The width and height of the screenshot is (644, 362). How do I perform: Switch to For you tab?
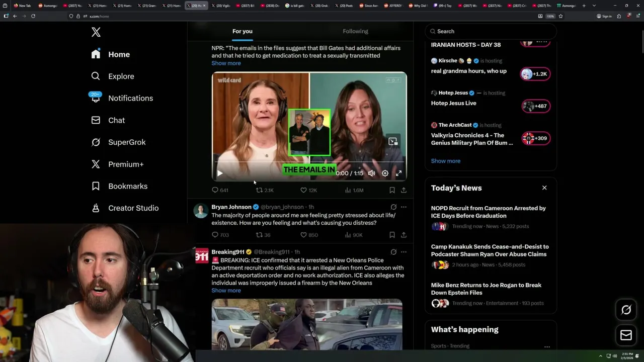tap(243, 31)
